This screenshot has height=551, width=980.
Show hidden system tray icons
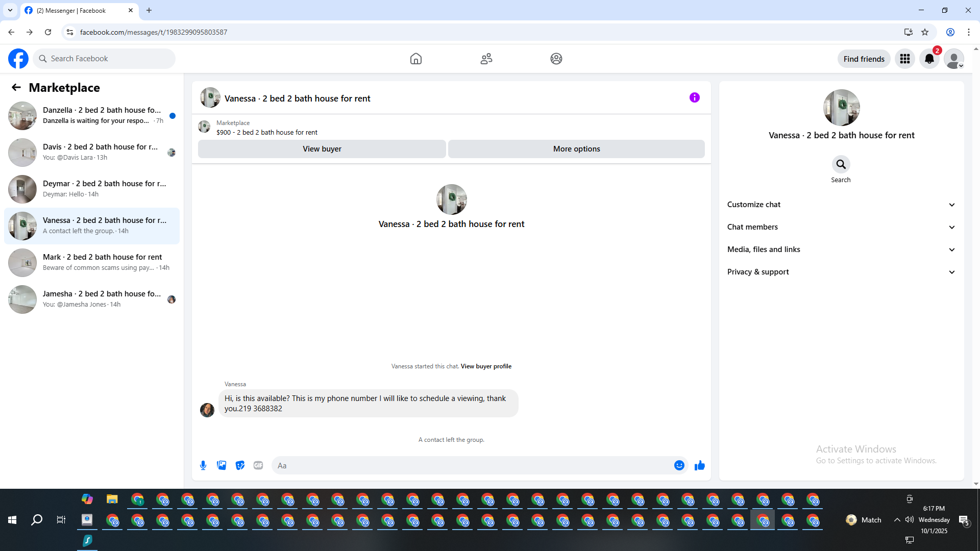(x=897, y=520)
